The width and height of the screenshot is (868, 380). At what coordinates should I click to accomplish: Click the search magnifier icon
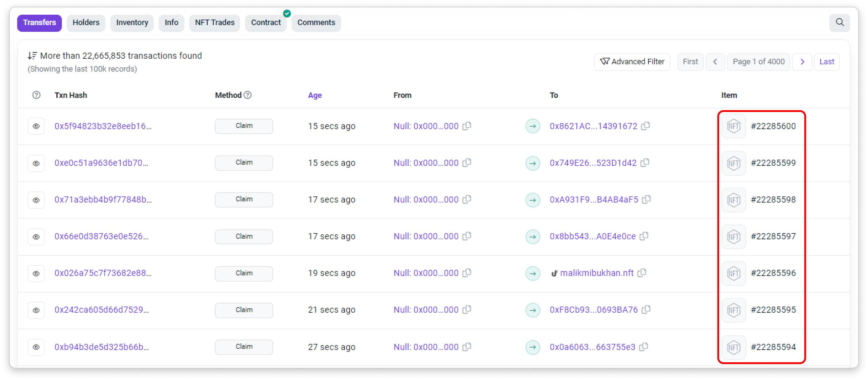(x=839, y=23)
